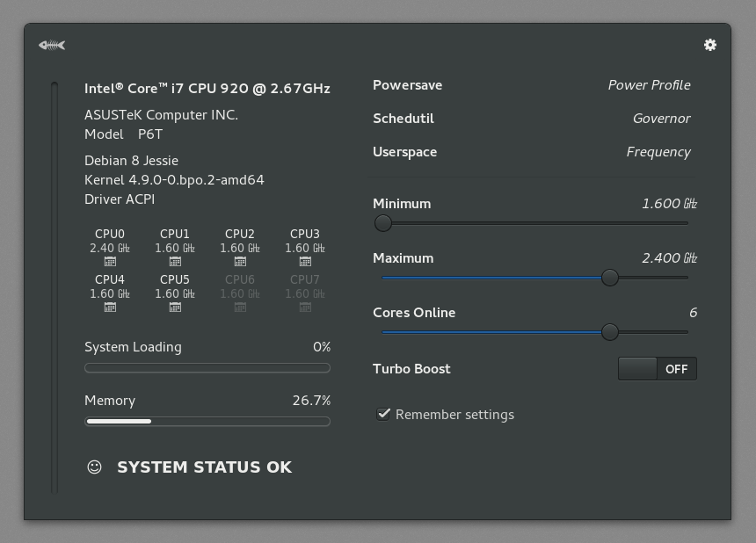Click the smiley status icon
756x543 pixels.
[x=95, y=467]
